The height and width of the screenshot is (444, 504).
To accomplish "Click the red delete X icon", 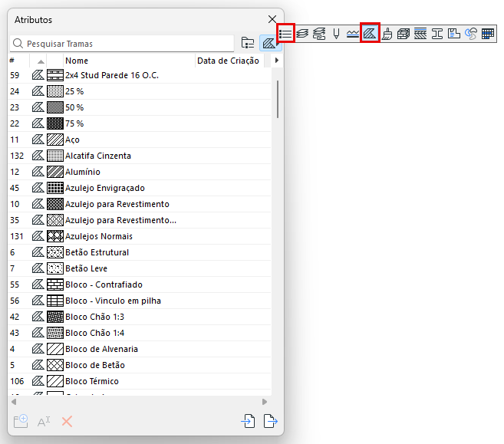I will point(67,421).
